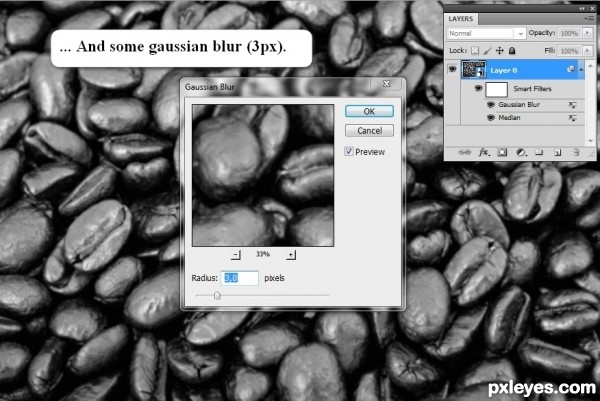Image resolution: width=600 pixels, height=401 pixels.
Task: Zoom in the blur preview with plus button
Action: [x=291, y=255]
